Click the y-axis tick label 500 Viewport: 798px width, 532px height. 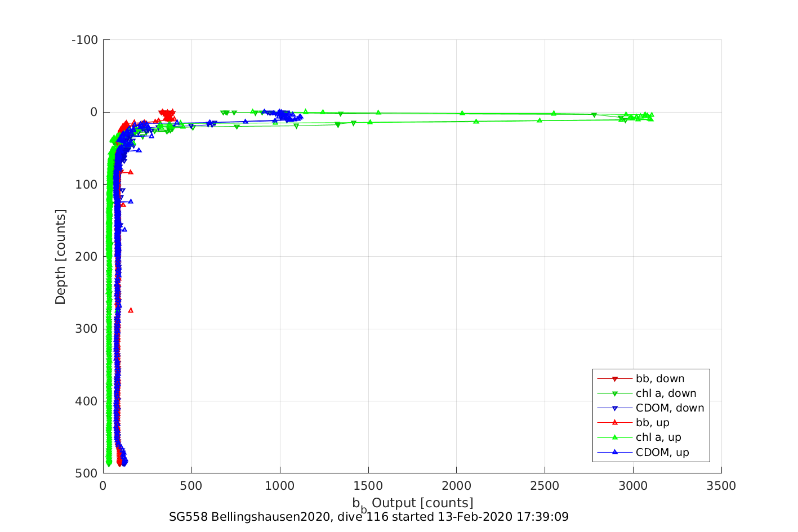click(x=87, y=473)
